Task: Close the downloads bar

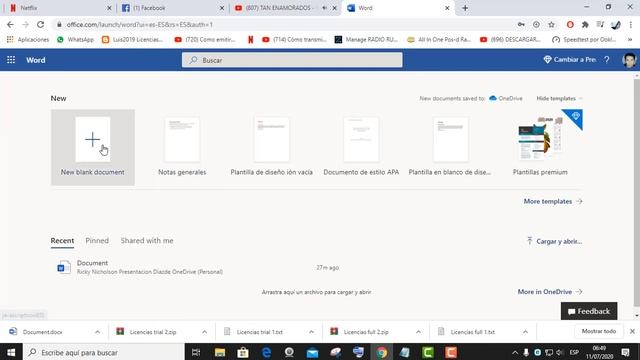Action: coord(632,331)
